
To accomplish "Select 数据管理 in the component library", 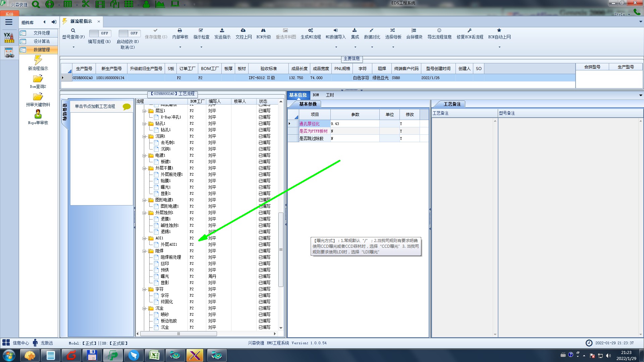I will click(x=42, y=50).
